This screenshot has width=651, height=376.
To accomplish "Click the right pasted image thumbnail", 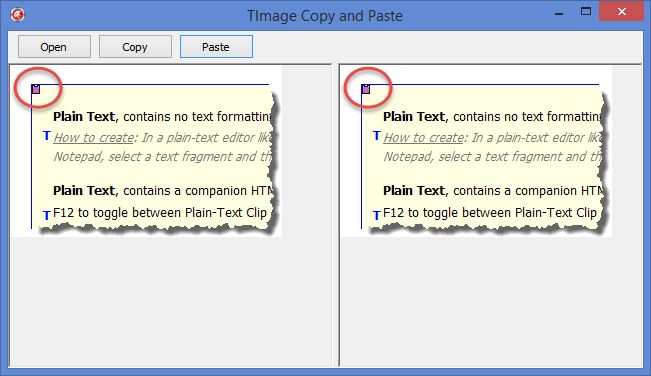I will tap(476, 151).
